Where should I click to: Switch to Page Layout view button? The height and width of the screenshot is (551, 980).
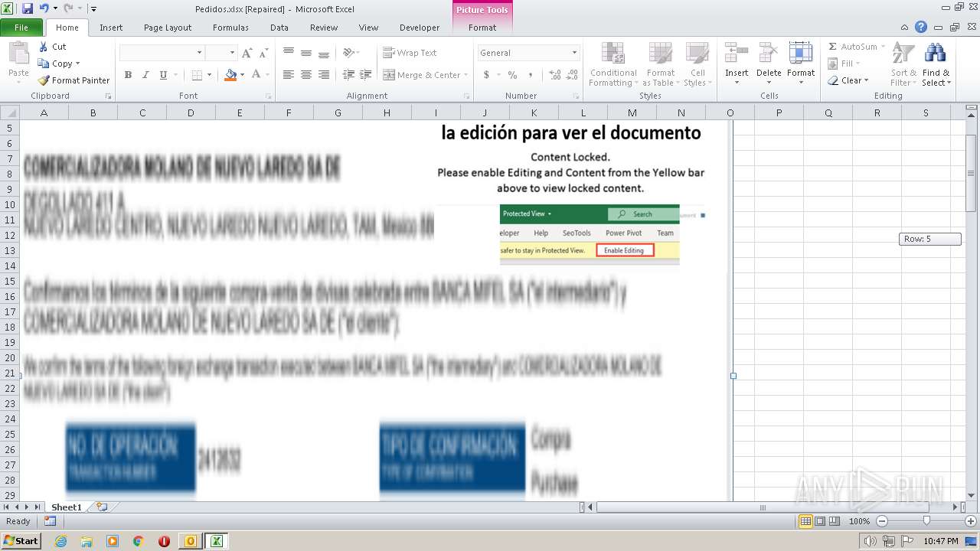(x=820, y=521)
